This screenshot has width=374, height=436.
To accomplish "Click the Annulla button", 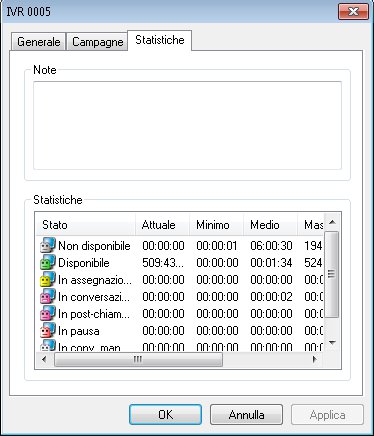I will pyautogui.click(x=246, y=415).
